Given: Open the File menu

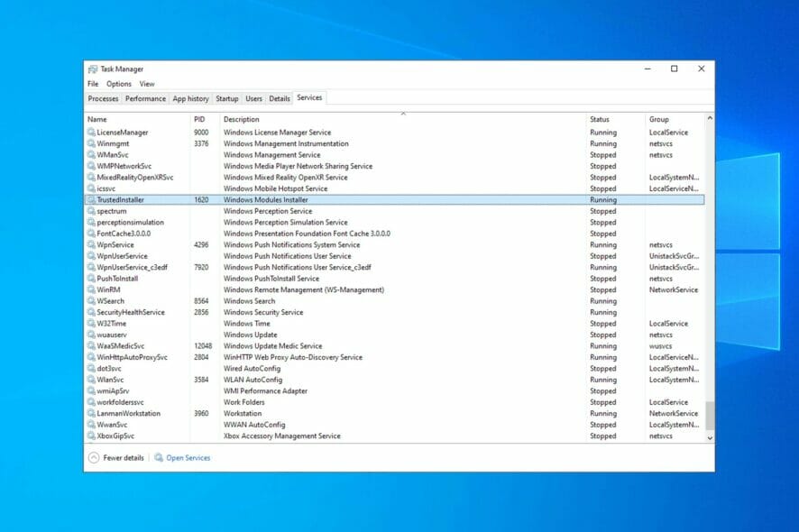Looking at the screenshot, I should point(93,84).
